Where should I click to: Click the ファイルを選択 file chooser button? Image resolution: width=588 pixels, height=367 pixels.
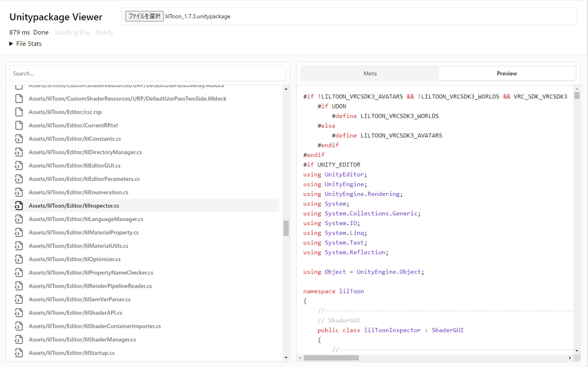click(x=144, y=16)
